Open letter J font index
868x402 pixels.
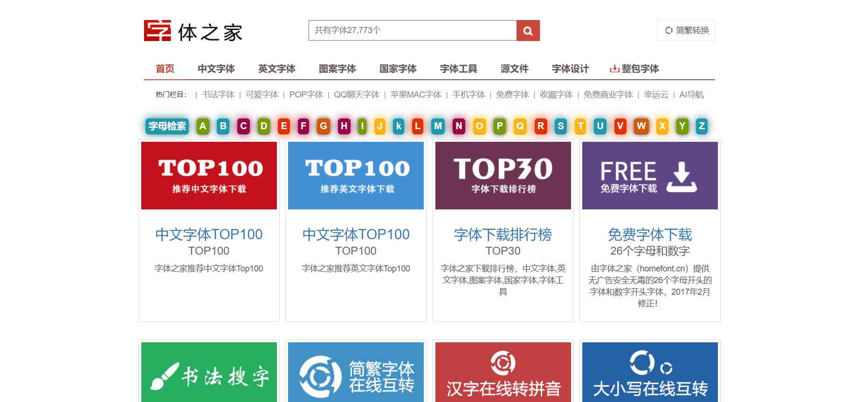(x=380, y=126)
